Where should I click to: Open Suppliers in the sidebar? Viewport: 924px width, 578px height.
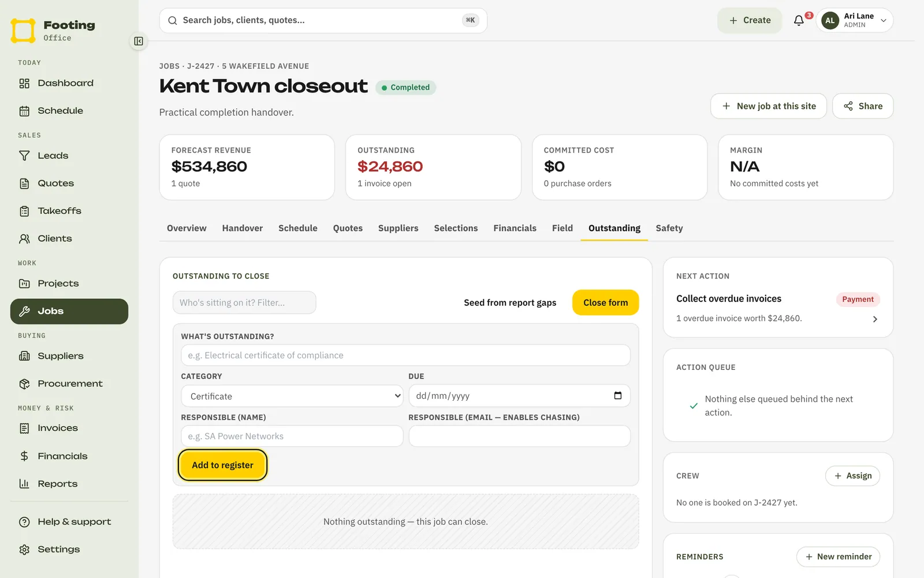pos(69,356)
